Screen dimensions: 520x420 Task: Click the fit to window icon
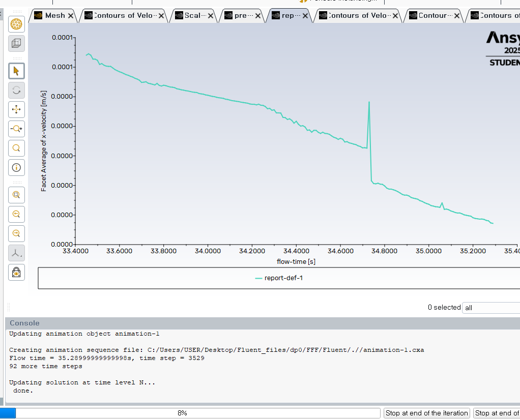tap(16, 195)
